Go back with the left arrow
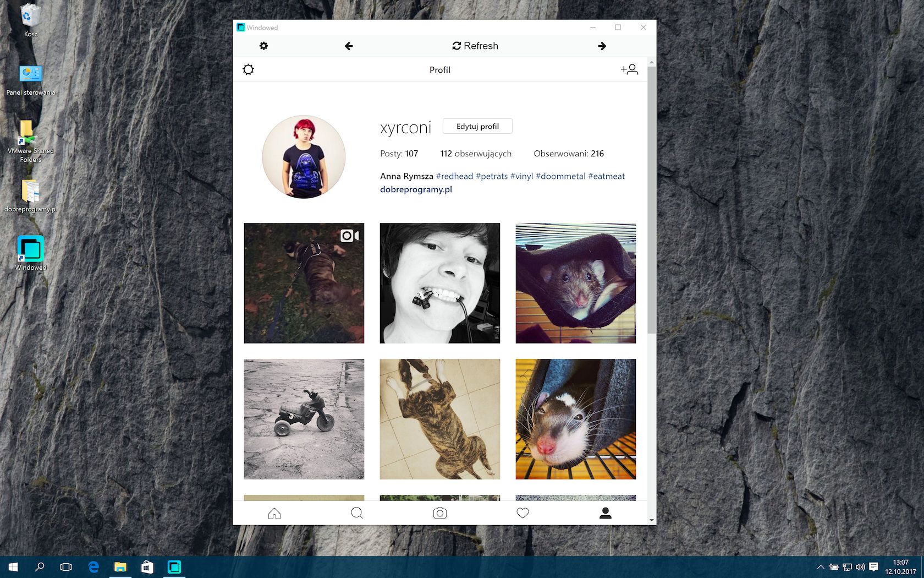Viewport: 924px width, 578px height. click(349, 46)
